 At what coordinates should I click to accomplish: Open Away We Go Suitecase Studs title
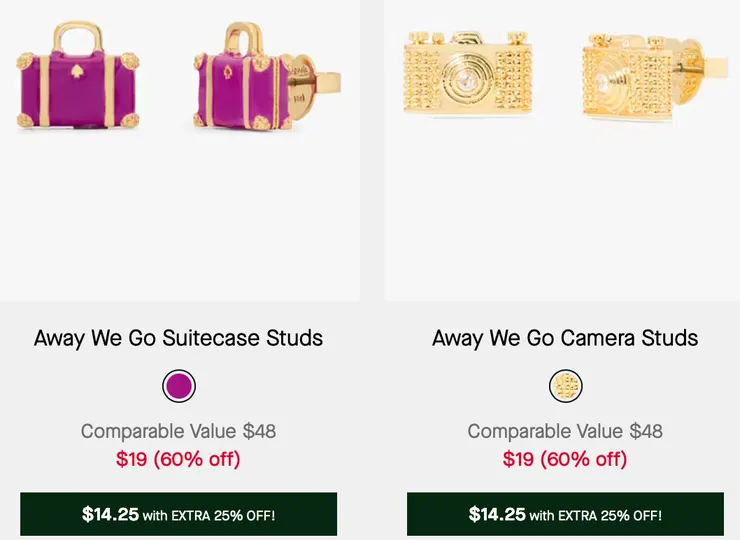179,338
